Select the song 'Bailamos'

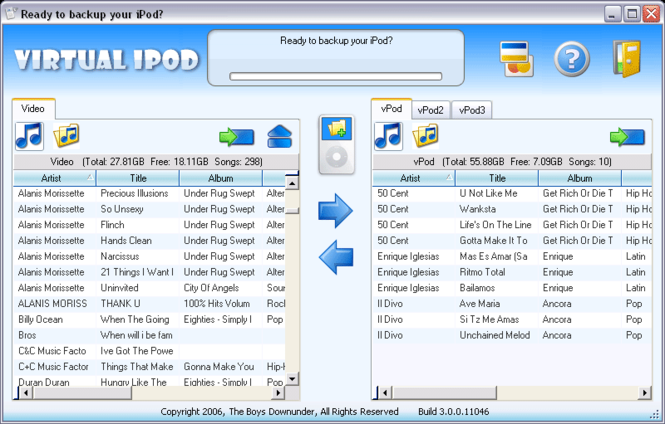pos(512,288)
